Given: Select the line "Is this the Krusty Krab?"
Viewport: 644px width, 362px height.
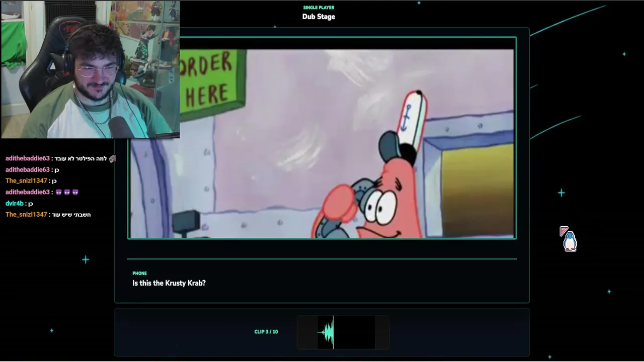Looking at the screenshot, I should pos(169,283).
